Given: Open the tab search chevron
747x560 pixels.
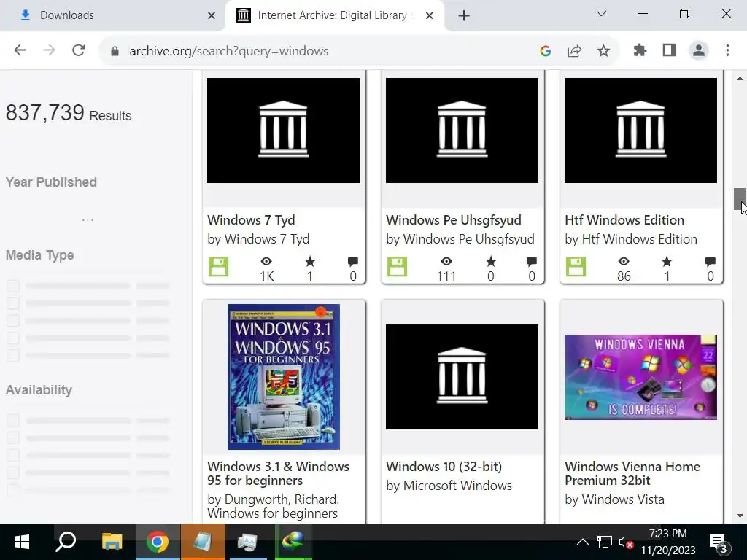Looking at the screenshot, I should 601,14.
